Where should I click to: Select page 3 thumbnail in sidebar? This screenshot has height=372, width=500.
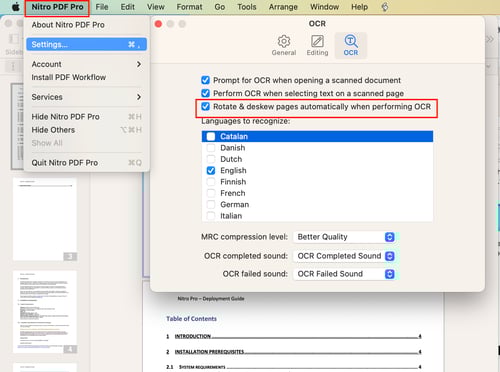[45, 219]
